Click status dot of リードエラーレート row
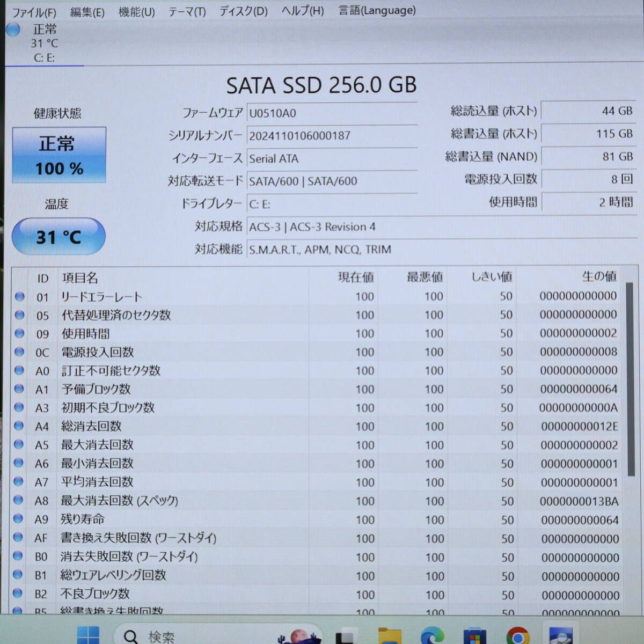 pyautogui.click(x=20, y=296)
